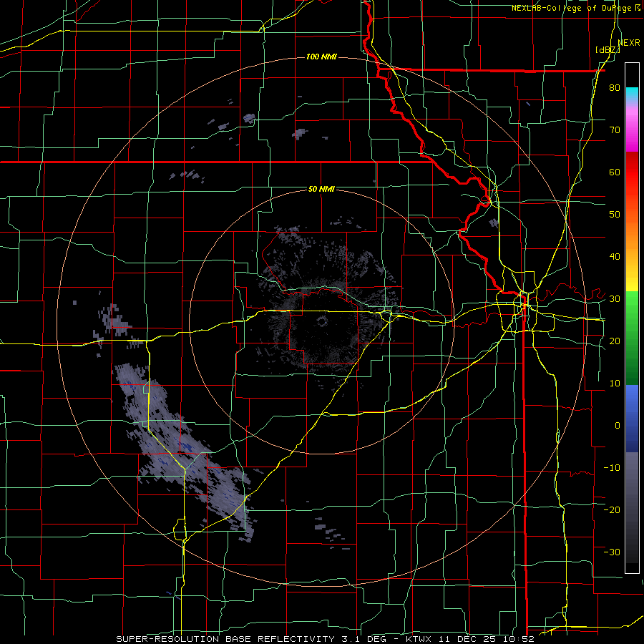
Task: Click the 40 value on the dBZ scale
Action: (615, 257)
